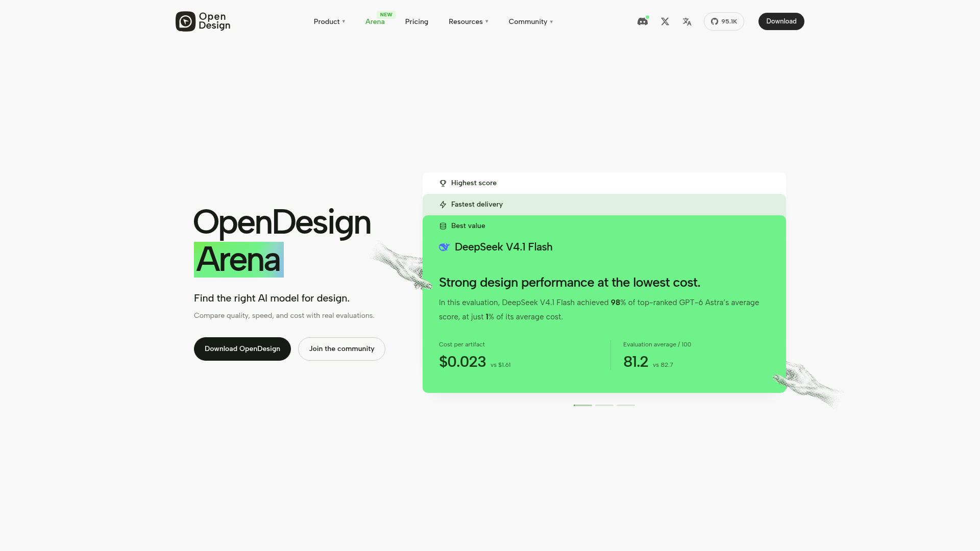Select the first carousel progress indicator

(x=583, y=405)
